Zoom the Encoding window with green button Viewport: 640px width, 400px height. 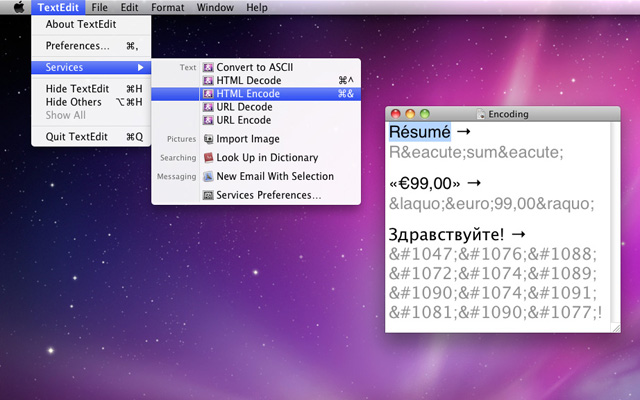424,114
